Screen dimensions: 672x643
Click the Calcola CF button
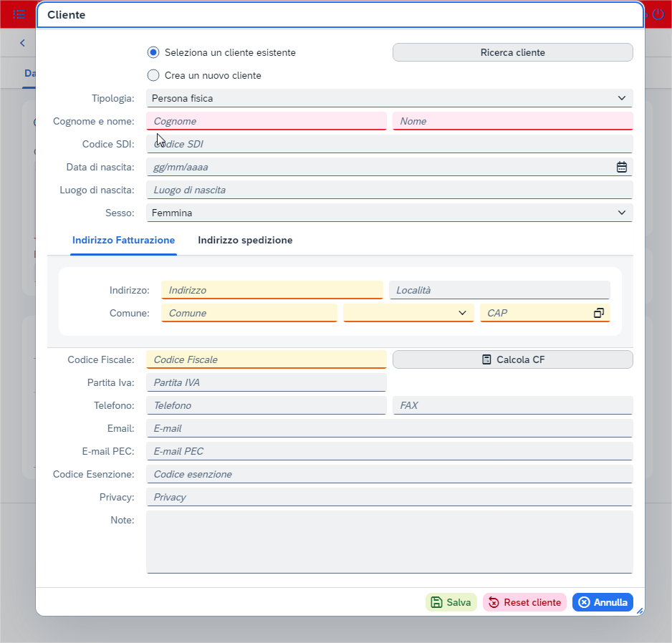512,359
